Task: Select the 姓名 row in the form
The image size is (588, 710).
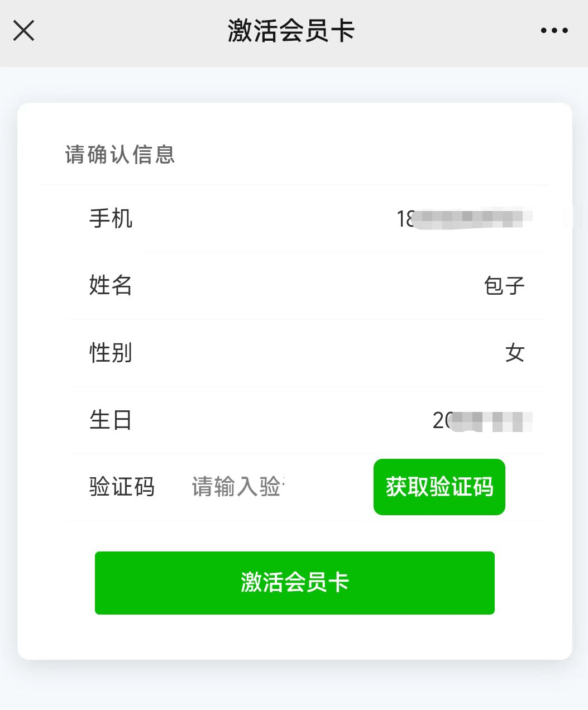Action: 304,286
